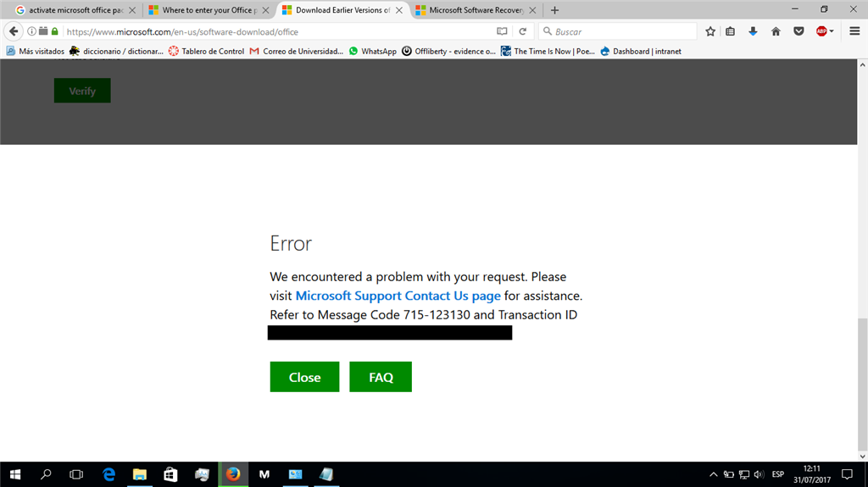This screenshot has width=868, height=487.
Task: Click the green secure padlock icon
Action: (x=55, y=31)
